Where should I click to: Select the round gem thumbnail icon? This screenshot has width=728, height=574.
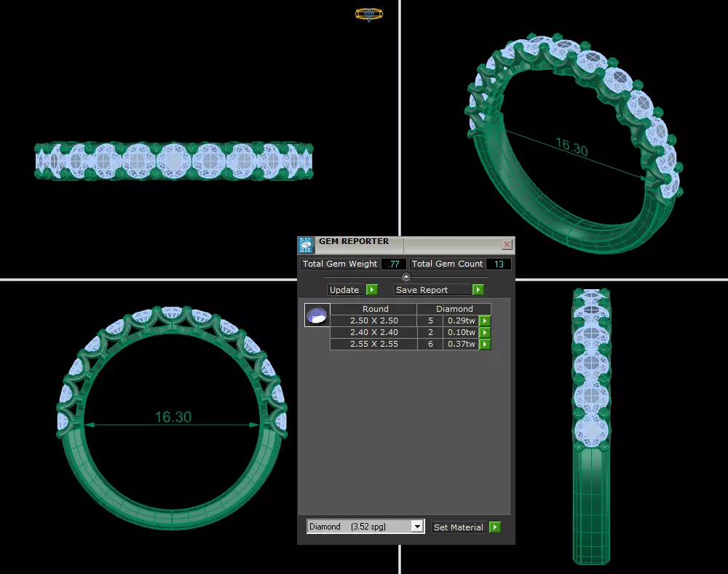(x=317, y=315)
